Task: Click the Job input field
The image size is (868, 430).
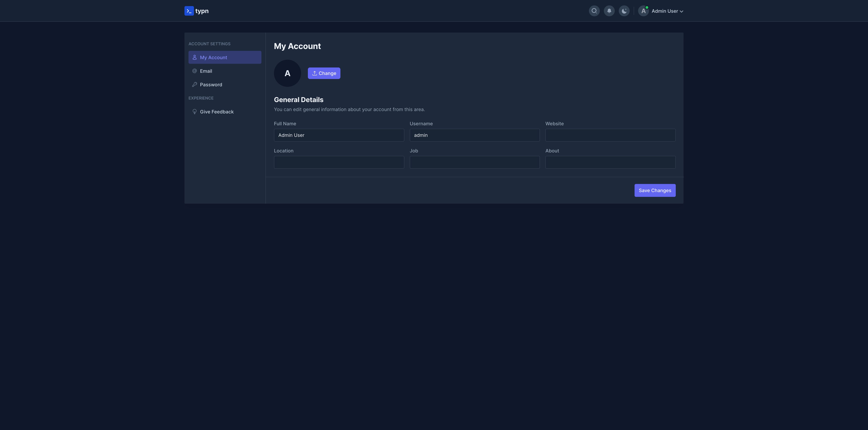Action: [475, 162]
